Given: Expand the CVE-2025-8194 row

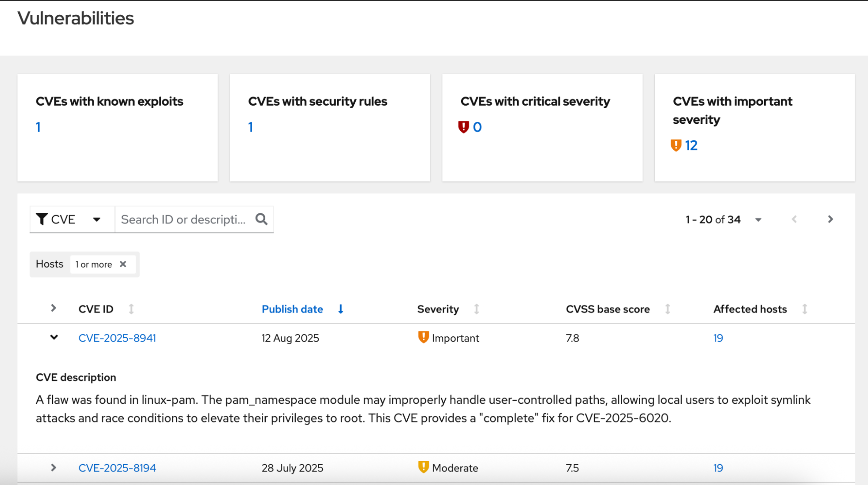Looking at the screenshot, I should [54, 468].
